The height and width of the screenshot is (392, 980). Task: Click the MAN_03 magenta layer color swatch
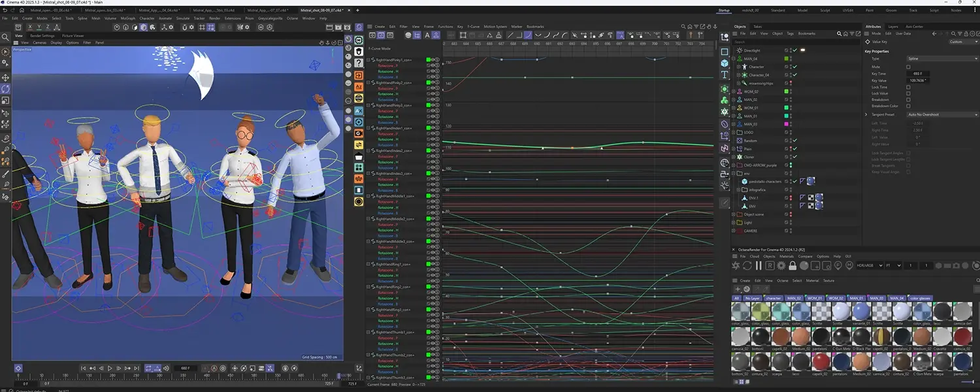click(787, 124)
